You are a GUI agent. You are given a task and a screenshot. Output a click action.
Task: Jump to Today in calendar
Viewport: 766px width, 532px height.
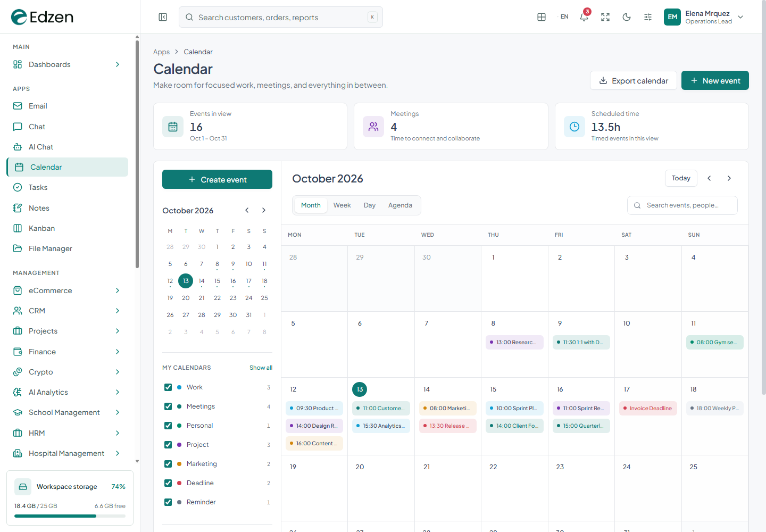coord(681,178)
